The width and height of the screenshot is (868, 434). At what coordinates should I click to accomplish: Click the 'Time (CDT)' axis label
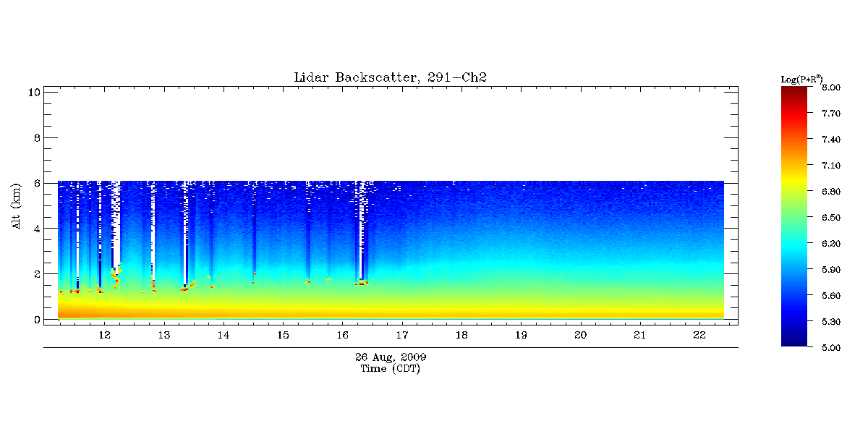click(391, 368)
